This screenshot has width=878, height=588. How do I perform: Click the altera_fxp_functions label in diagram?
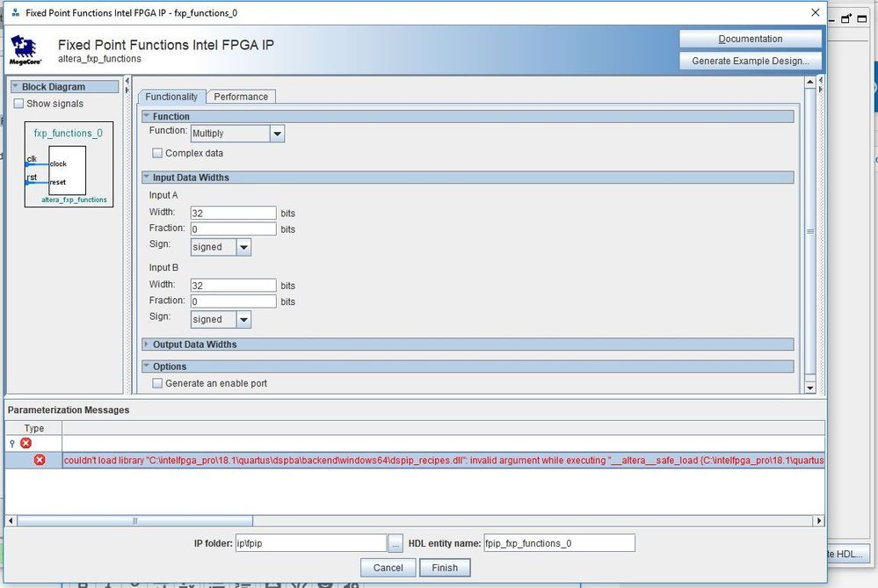74,200
